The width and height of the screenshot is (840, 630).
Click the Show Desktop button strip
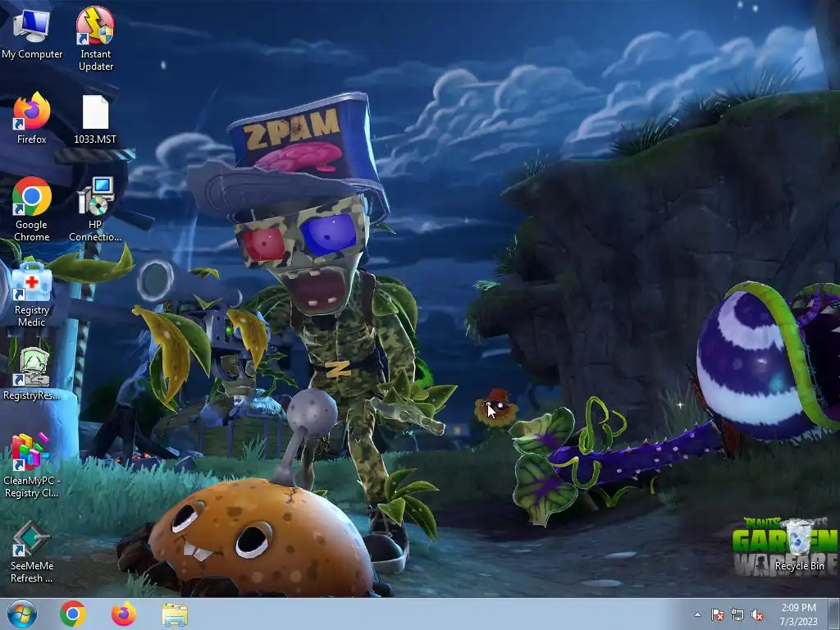[x=833, y=614]
